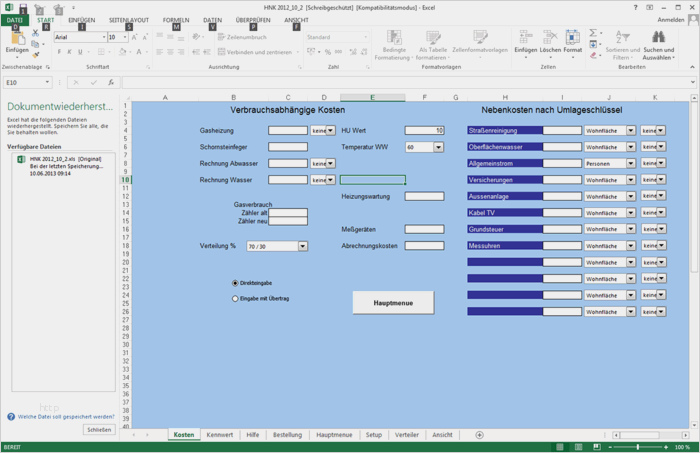Select the Direkteingabe radio button
Image resolution: width=700 pixels, height=453 pixels.
[x=235, y=283]
